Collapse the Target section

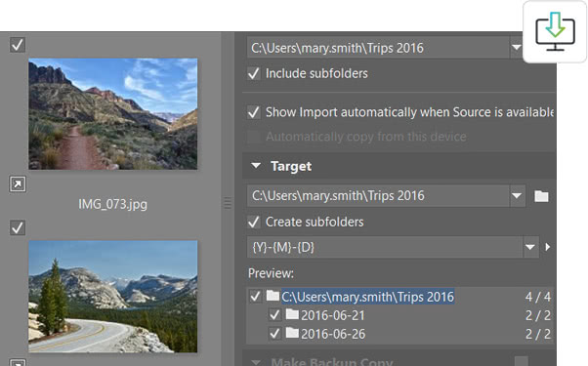[x=256, y=166]
